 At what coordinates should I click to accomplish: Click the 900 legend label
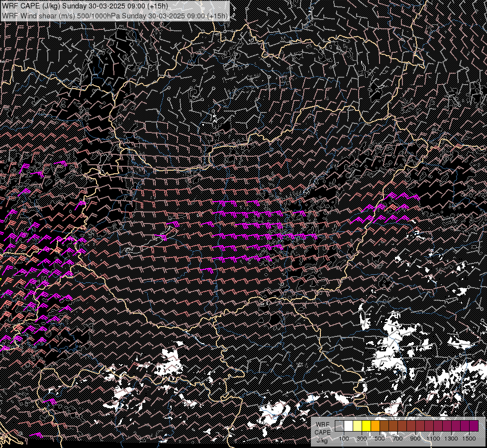coord(415,439)
